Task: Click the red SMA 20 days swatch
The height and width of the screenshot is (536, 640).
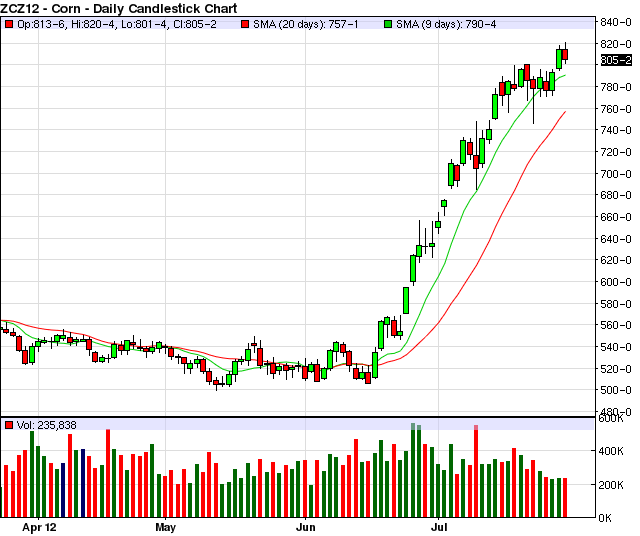Action: click(245, 24)
